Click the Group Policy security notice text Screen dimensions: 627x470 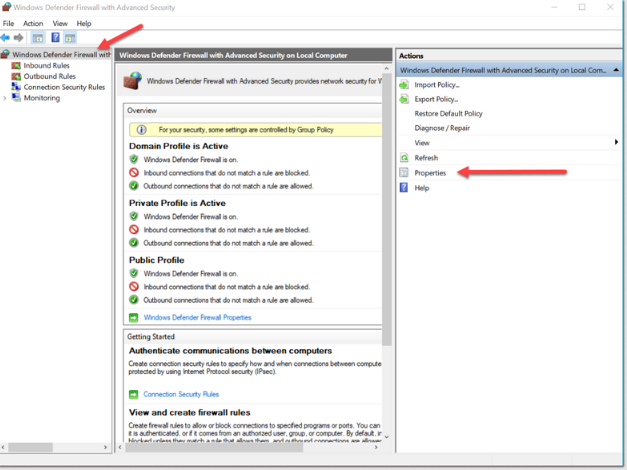point(246,130)
